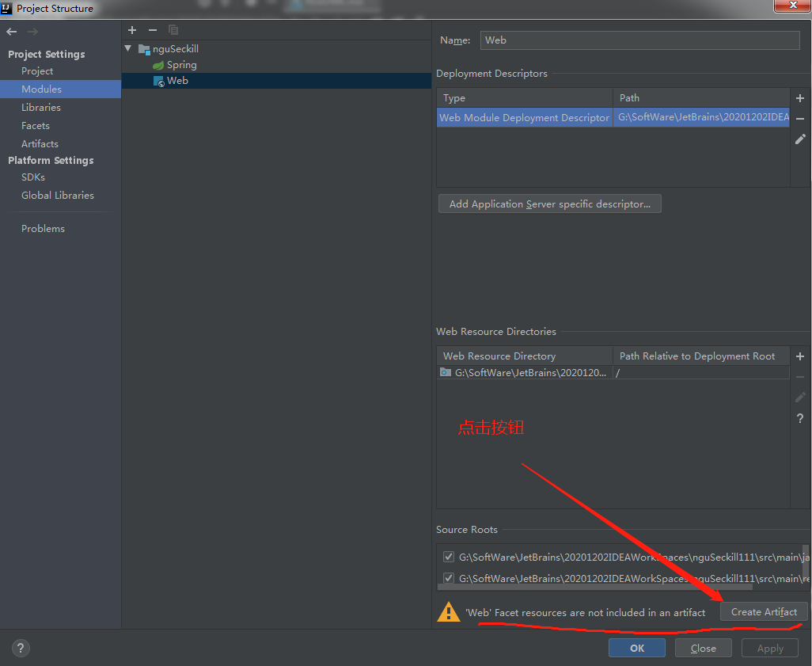Confirm with the OK button
This screenshot has width=812, height=666.
pyautogui.click(x=637, y=649)
